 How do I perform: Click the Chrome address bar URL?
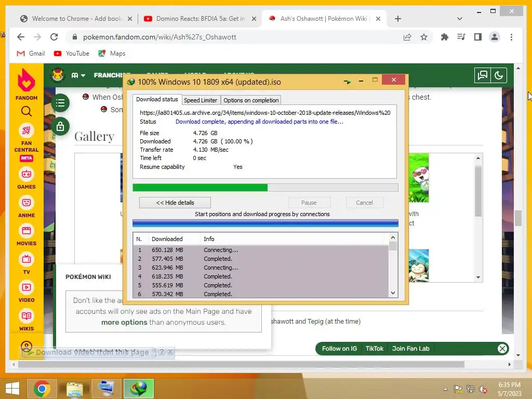159,37
